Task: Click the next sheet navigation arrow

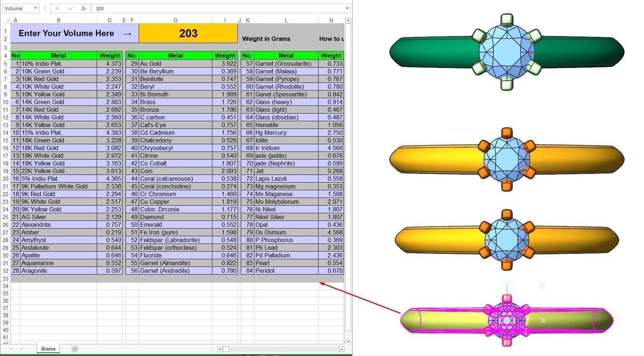Action: (21, 349)
